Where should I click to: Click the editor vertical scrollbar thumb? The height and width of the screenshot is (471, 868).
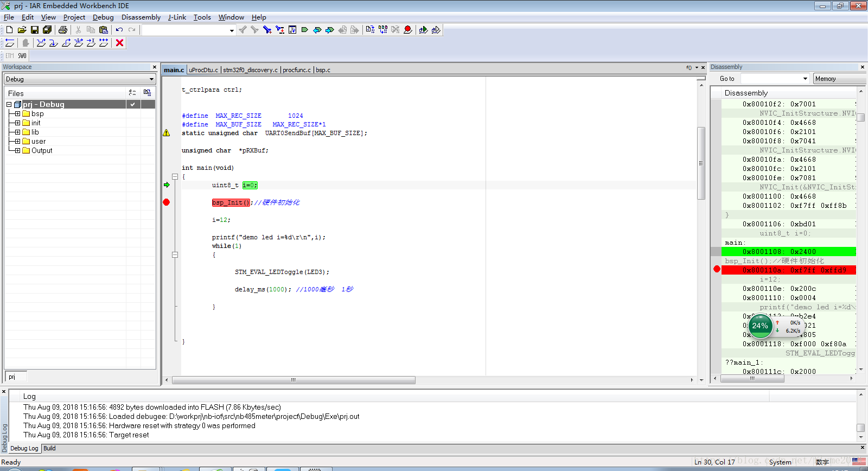[x=701, y=163]
